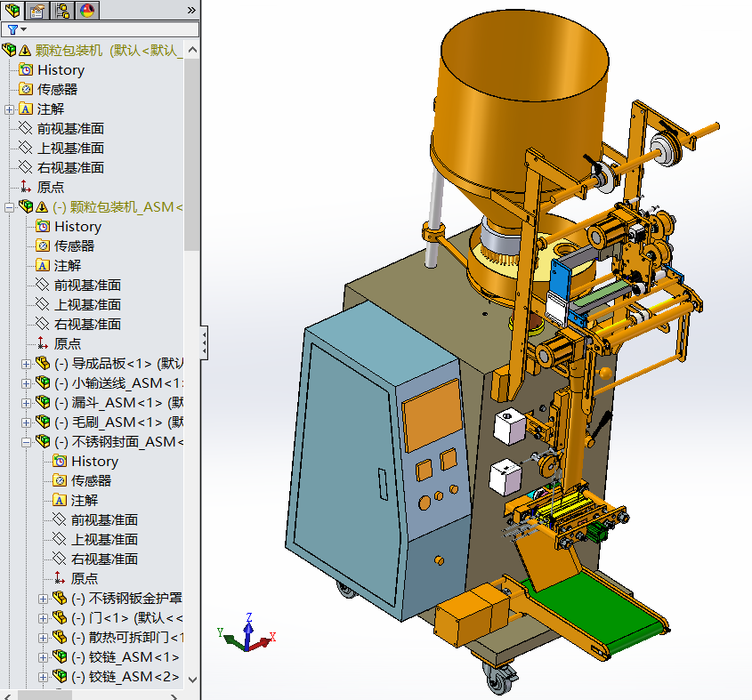The height and width of the screenshot is (700, 752).
Task: Open the FeatureManager design tree tab
Action: (12, 10)
